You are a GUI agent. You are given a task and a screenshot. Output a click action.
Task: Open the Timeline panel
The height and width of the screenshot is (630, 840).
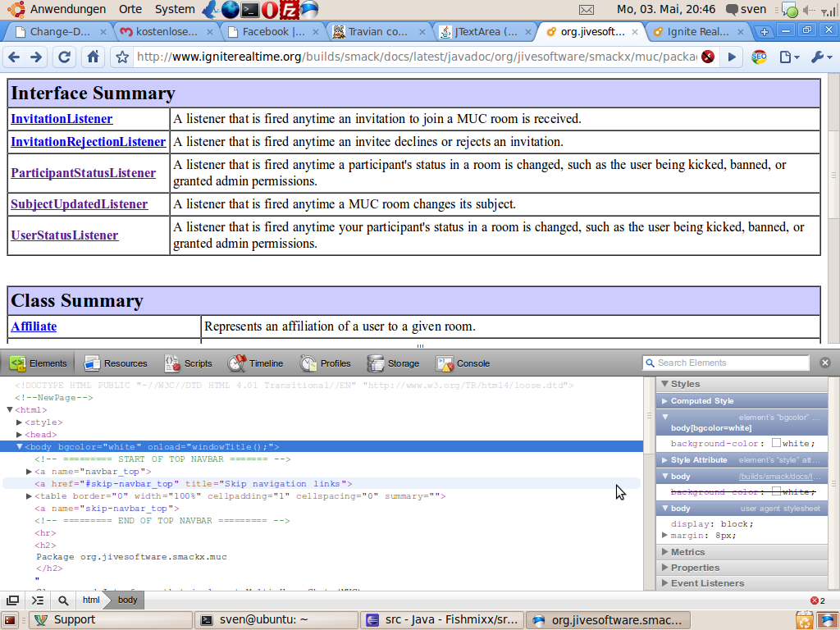click(x=255, y=363)
